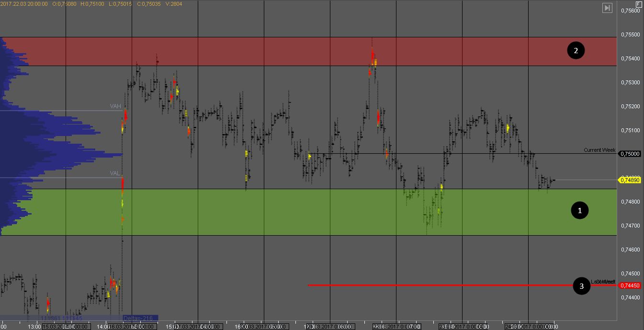Click the 0,75500 value on price scale
Screen dimensions: 644x330
point(630,34)
